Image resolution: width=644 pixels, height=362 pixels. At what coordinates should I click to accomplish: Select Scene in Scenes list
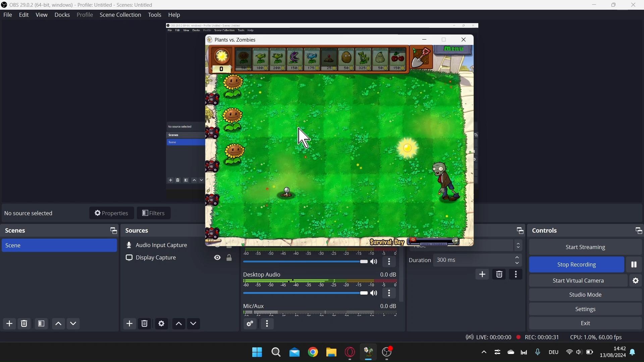click(59, 246)
